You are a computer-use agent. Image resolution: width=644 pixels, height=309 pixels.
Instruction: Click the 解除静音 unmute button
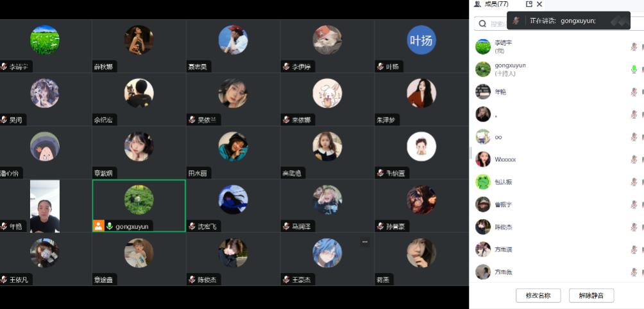click(x=591, y=296)
